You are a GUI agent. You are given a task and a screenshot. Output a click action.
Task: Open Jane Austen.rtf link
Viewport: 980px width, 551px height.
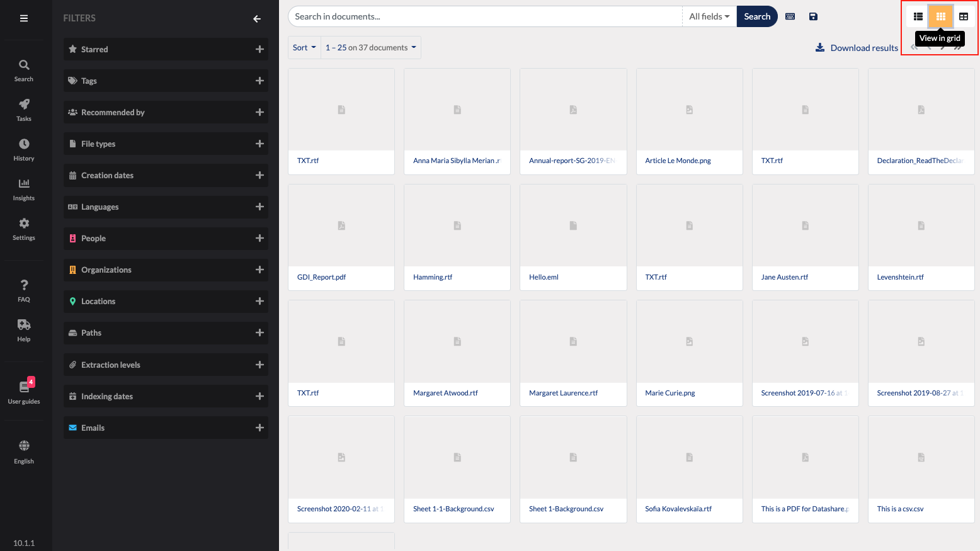(x=784, y=277)
